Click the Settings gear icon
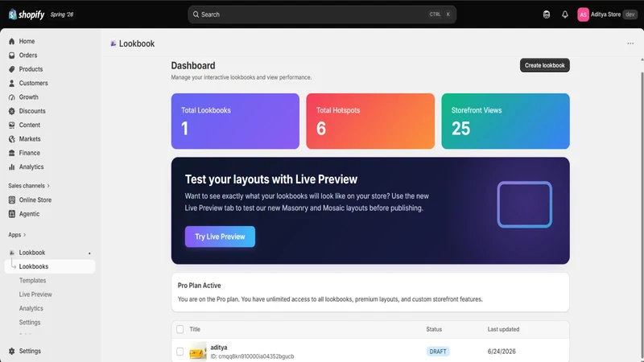Screen dimensions: 644x362 11,351
